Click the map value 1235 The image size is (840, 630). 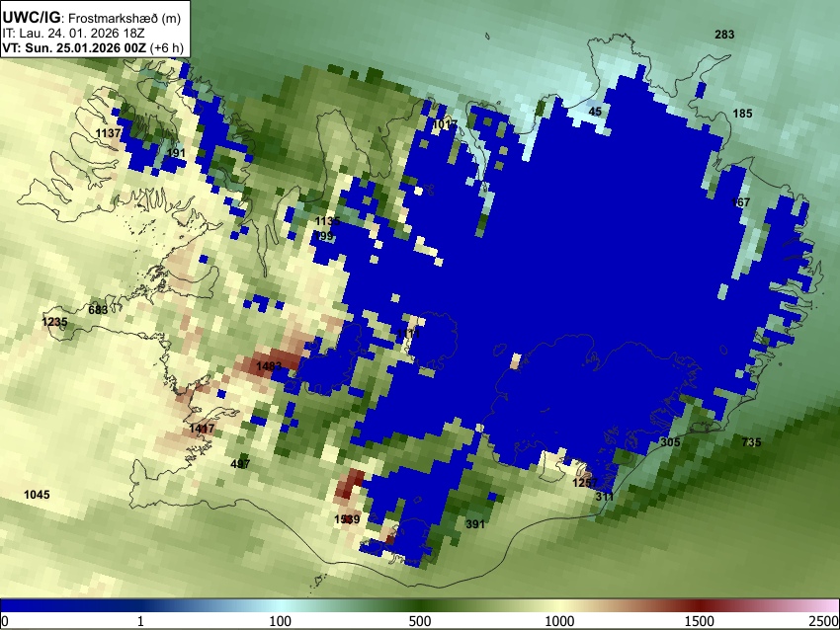coord(54,322)
